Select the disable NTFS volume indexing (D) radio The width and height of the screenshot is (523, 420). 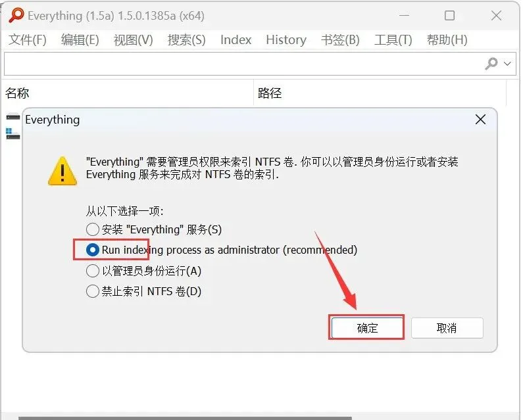coord(92,291)
